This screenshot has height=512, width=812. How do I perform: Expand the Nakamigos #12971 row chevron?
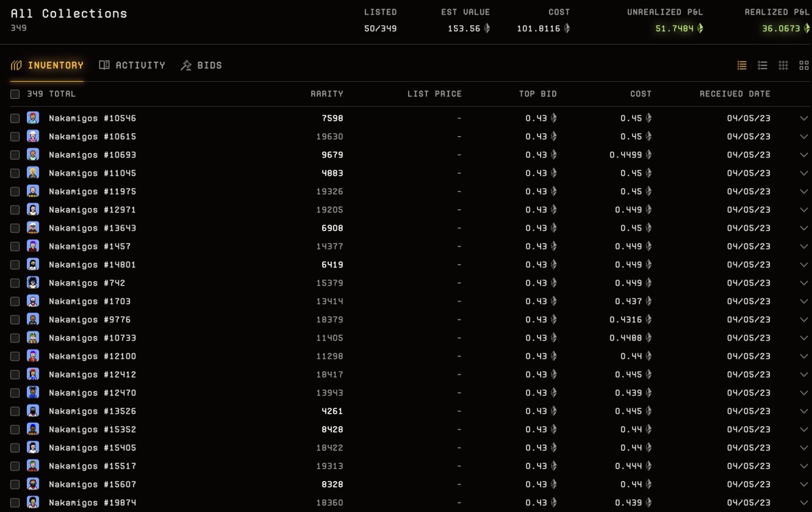coord(804,209)
